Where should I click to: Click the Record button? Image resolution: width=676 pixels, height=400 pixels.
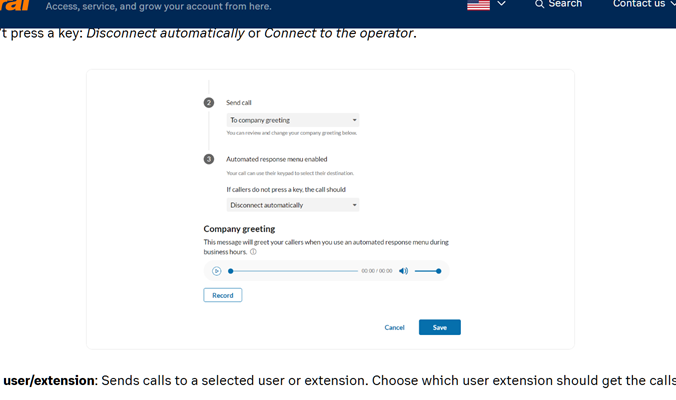[x=223, y=295]
